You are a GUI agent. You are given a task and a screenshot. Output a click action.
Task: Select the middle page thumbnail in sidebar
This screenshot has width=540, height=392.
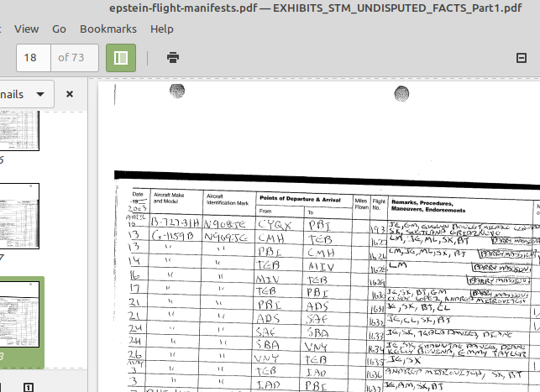(19, 216)
